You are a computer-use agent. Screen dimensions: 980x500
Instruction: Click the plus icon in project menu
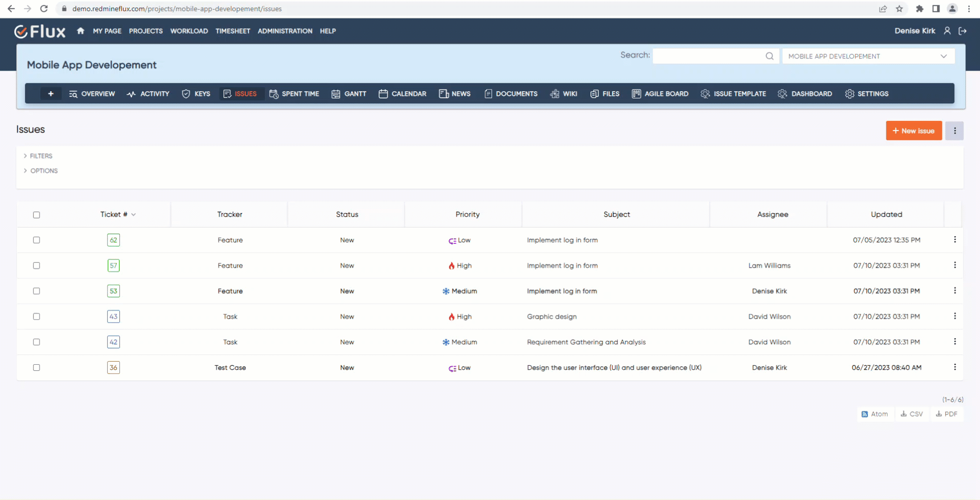click(x=51, y=94)
